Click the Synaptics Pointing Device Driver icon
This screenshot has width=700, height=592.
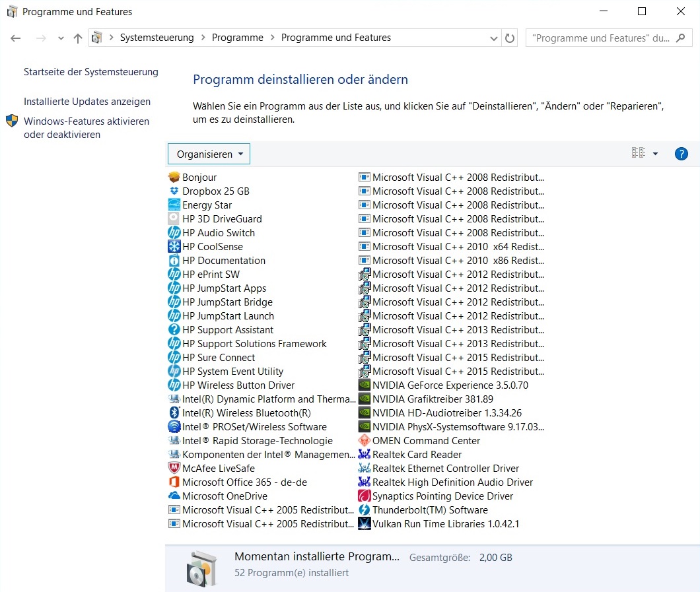tap(365, 496)
